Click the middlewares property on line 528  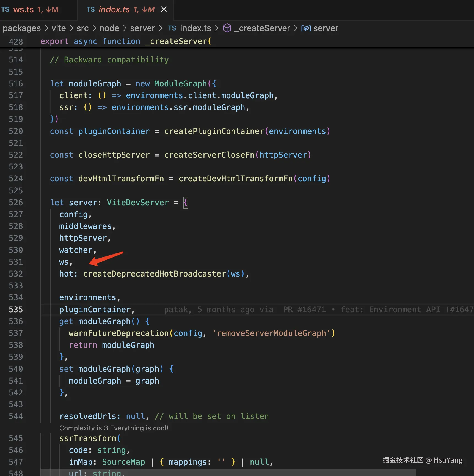(85, 226)
